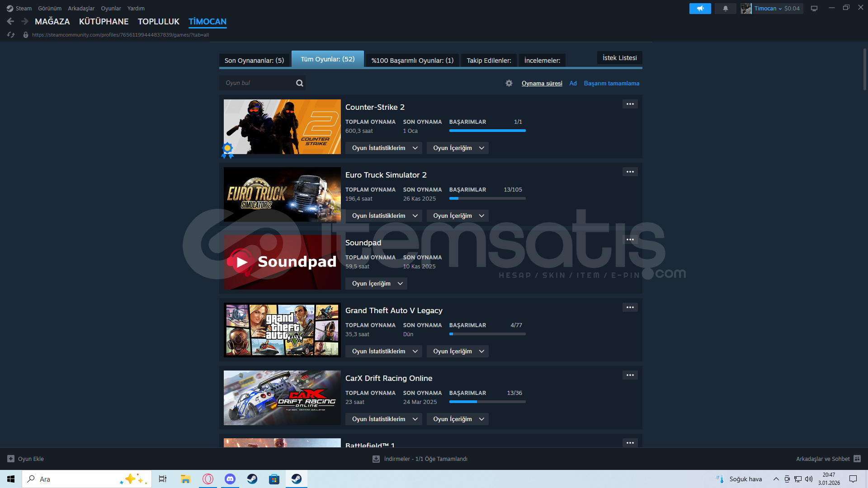This screenshot has width=868, height=488.
Task: Open Timocan account dropdown
Action: click(768, 9)
